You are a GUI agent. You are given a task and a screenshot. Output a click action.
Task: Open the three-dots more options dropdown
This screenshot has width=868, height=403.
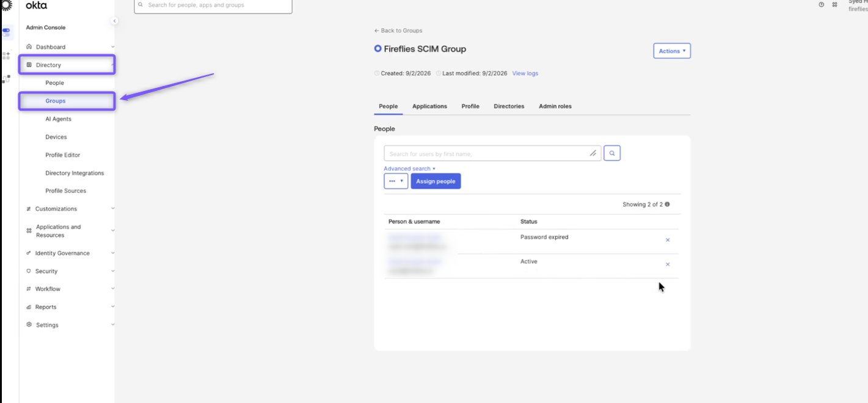point(396,181)
